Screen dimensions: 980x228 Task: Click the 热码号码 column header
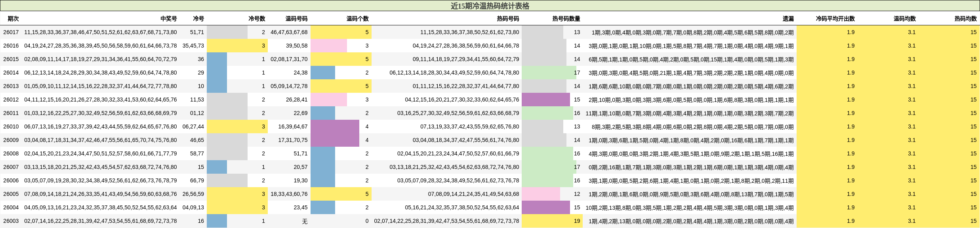(508, 19)
